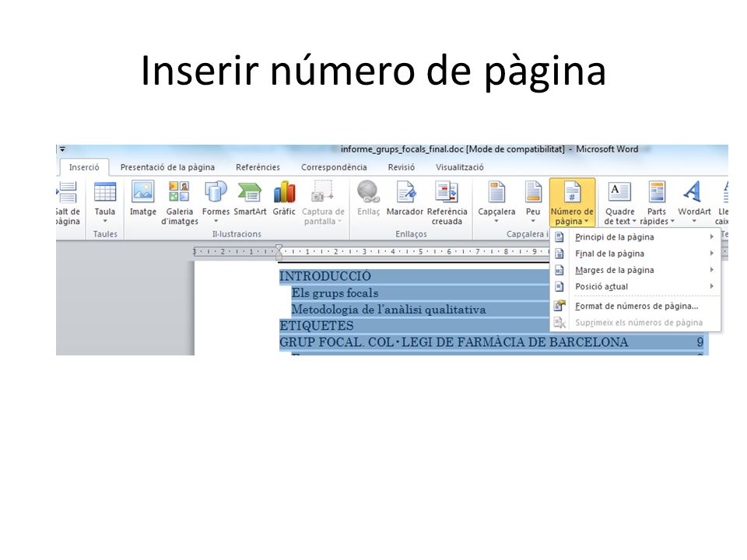Open Parts ràpides quick parts
The width and height of the screenshot is (747, 560).
point(657,202)
